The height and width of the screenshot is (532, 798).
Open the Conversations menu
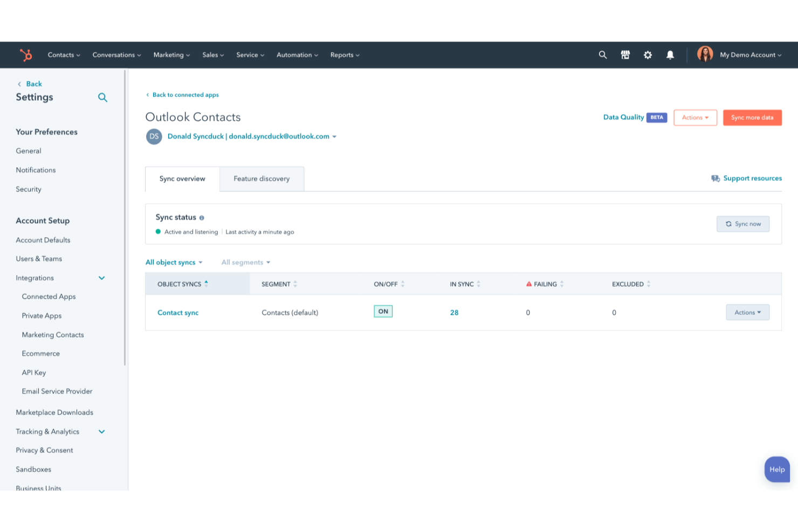click(x=116, y=55)
